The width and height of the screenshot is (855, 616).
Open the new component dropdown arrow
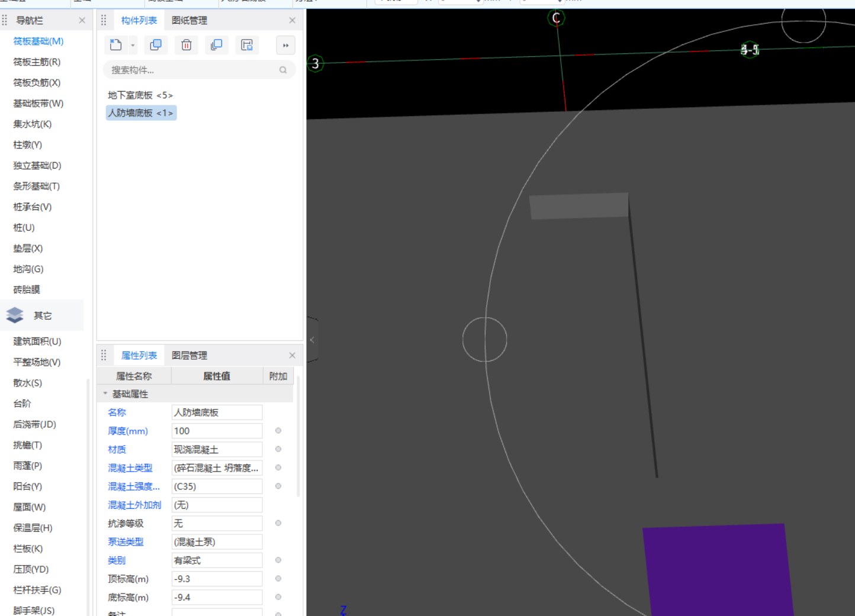click(x=133, y=45)
